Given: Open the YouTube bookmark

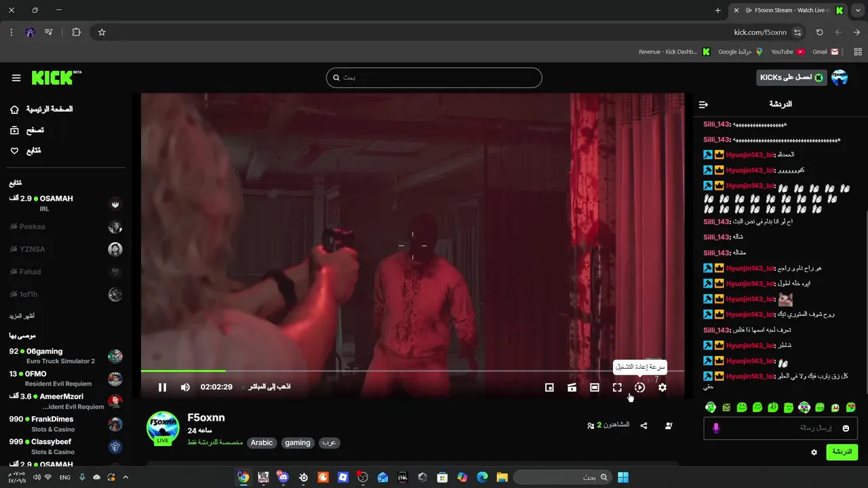Looking at the screenshot, I should (x=787, y=52).
